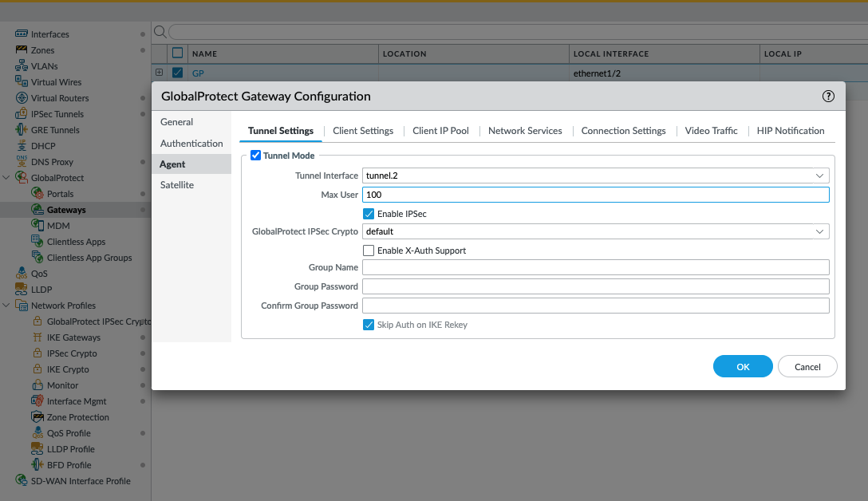Open the GP gateway entry link
The height and width of the screenshot is (501, 868).
[197, 73]
